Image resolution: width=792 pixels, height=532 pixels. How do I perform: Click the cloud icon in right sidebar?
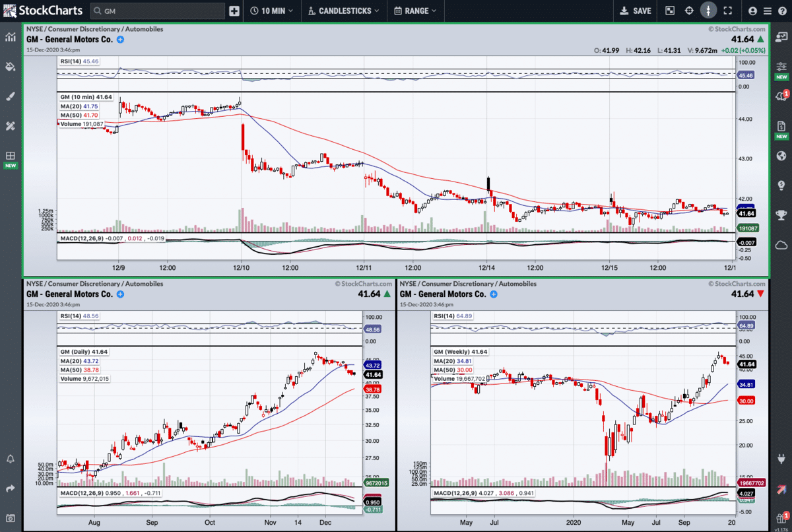[x=781, y=245]
